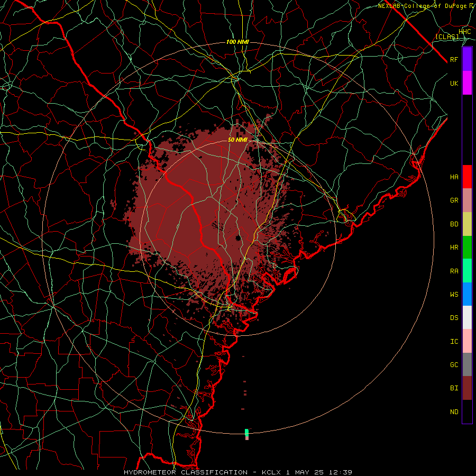The image size is (476, 476).
Task: Click the IC legend label
Action: [454, 342]
